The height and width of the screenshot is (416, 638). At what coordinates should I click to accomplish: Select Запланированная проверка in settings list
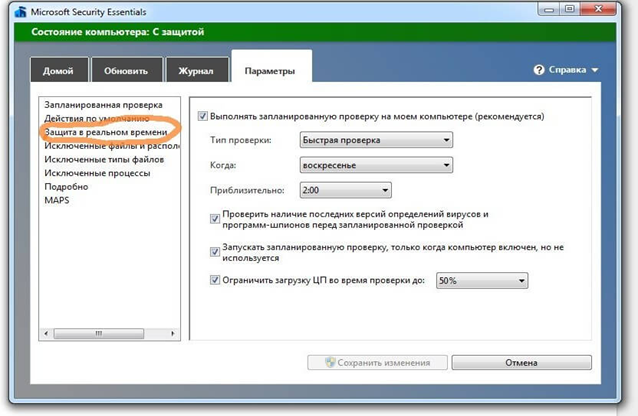pyautogui.click(x=103, y=105)
